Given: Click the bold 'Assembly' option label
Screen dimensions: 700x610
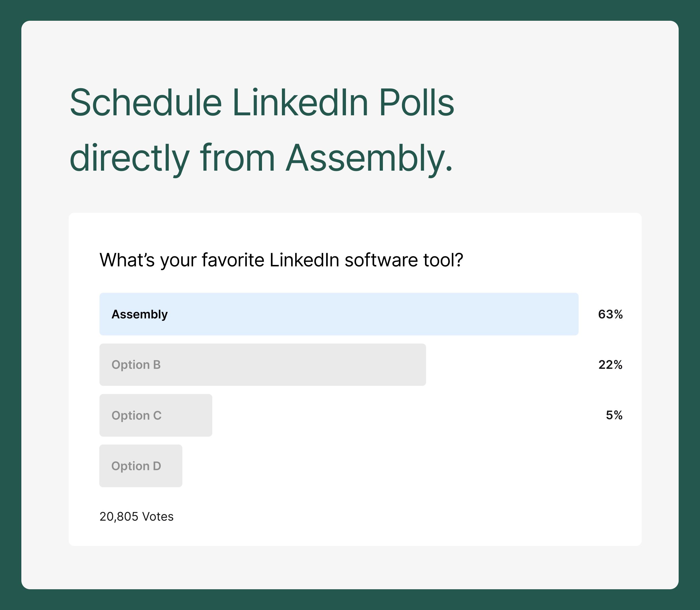Looking at the screenshot, I should coord(140,315).
